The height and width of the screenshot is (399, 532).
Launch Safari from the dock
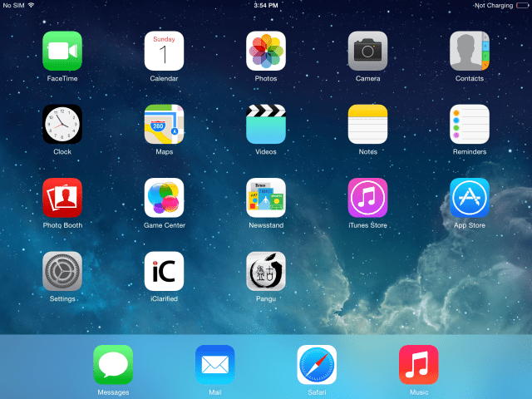(x=317, y=365)
